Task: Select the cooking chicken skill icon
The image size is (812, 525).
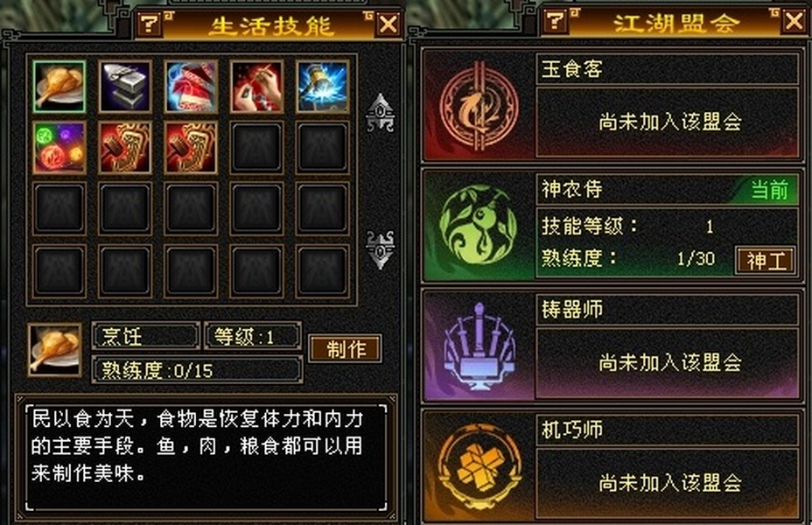Action: (59, 87)
